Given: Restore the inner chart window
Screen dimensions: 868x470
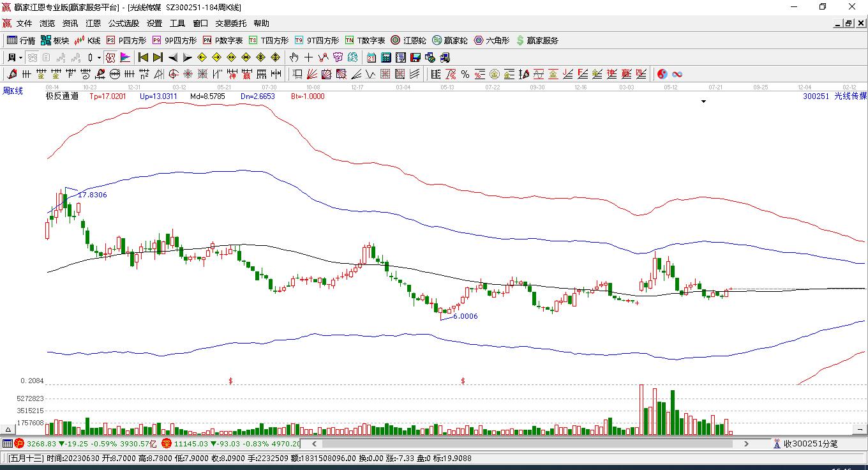Looking at the screenshot, I should (x=849, y=24).
